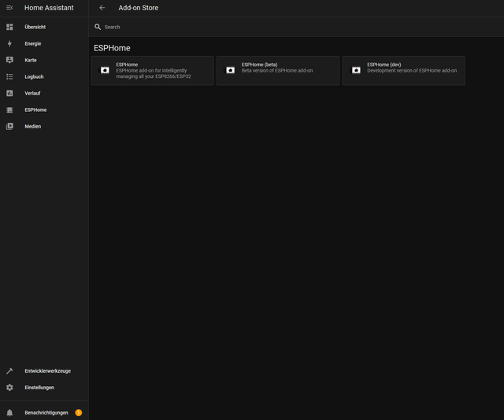Image resolution: width=504 pixels, height=420 pixels.
Task: Click the Einstellungen gear icon
Action: coord(9,388)
